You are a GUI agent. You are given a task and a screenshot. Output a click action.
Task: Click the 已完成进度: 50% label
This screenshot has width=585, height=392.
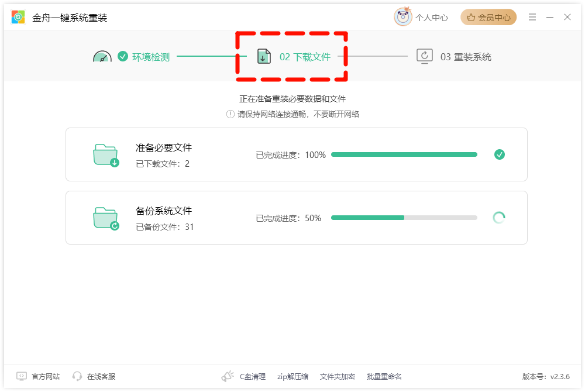coord(288,218)
